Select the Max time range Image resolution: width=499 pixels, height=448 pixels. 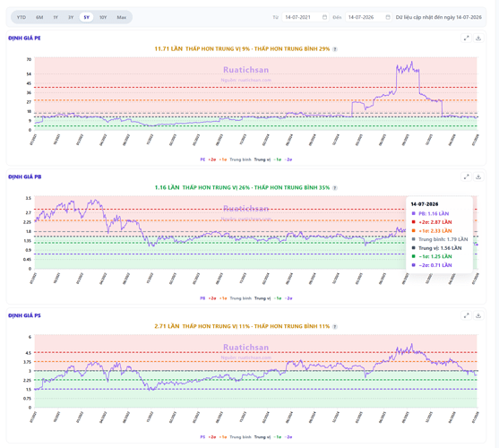click(x=121, y=17)
